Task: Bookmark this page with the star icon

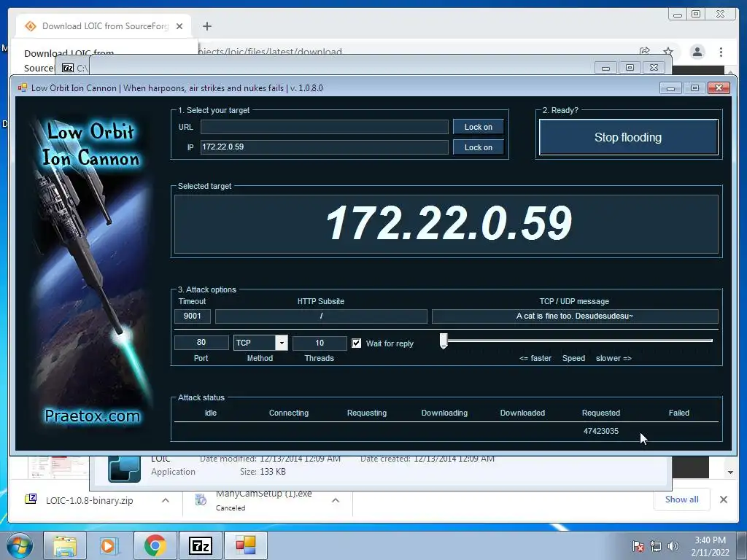Action: [x=668, y=52]
